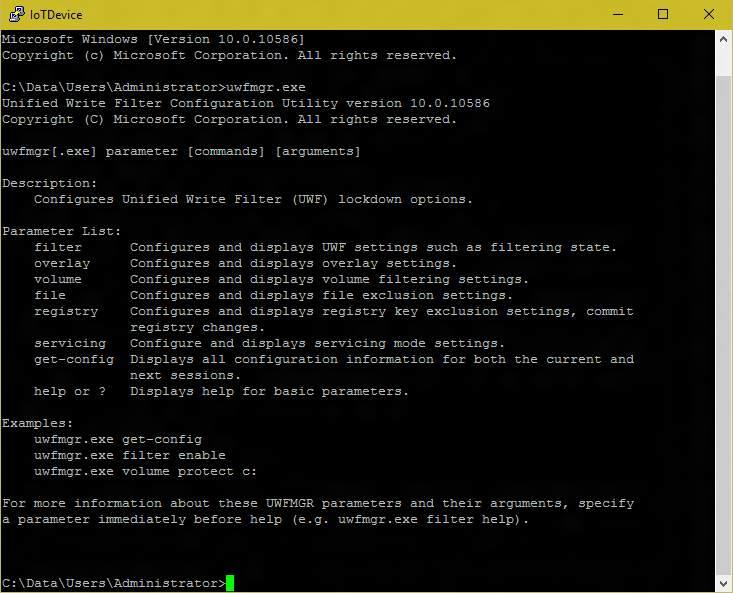
Task: Close the IoTDevice terminal window
Action: pos(709,14)
